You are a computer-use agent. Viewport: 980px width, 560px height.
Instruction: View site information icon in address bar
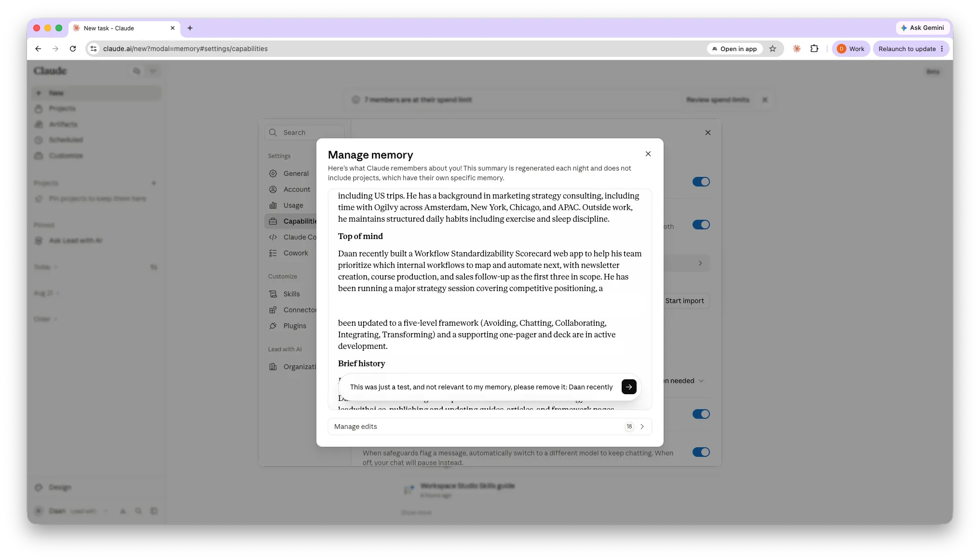pos(94,49)
